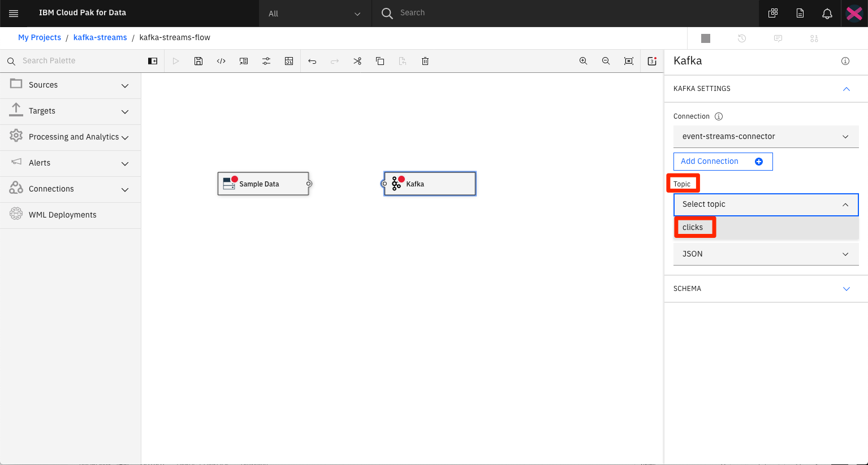Choose the clicks topic option
The height and width of the screenshot is (465, 868).
click(766, 228)
